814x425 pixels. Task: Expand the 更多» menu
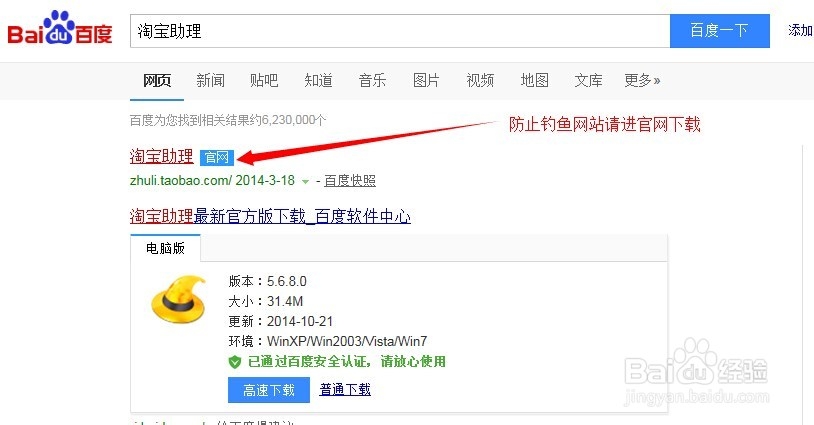point(642,80)
